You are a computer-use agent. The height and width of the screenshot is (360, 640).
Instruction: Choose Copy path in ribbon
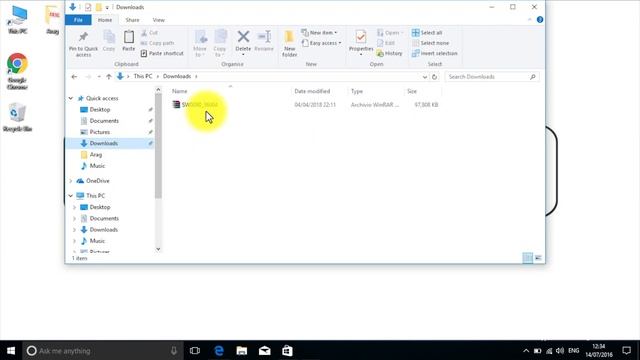158,43
